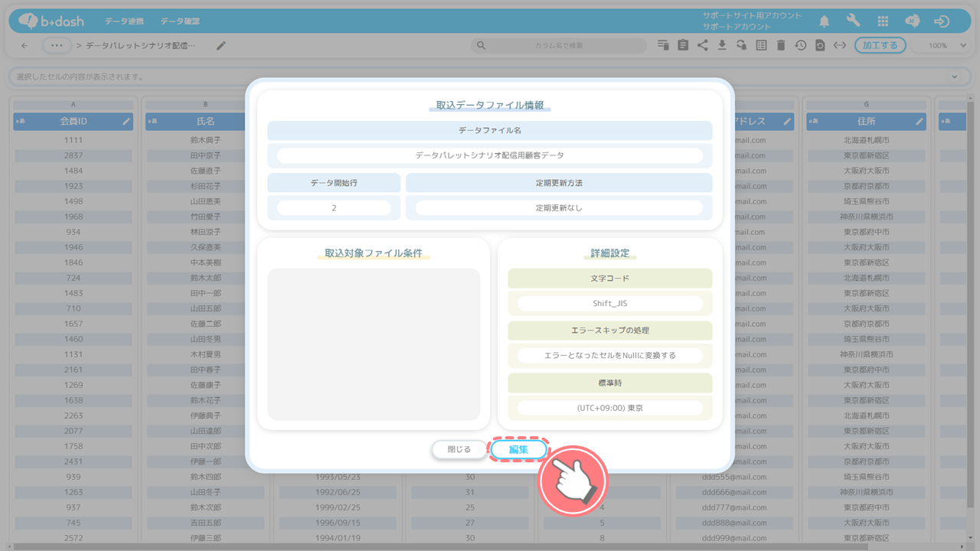Viewport: 980px width, 551px height.
Task: Click the 編集 button in dialog
Action: tap(519, 449)
